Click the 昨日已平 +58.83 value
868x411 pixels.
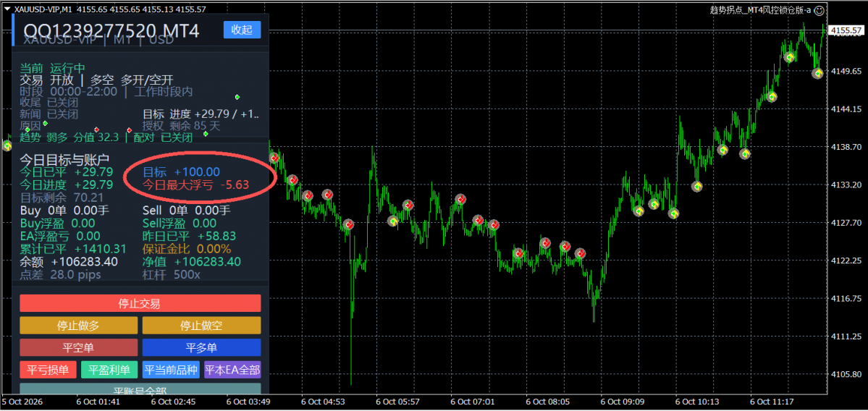(x=190, y=236)
